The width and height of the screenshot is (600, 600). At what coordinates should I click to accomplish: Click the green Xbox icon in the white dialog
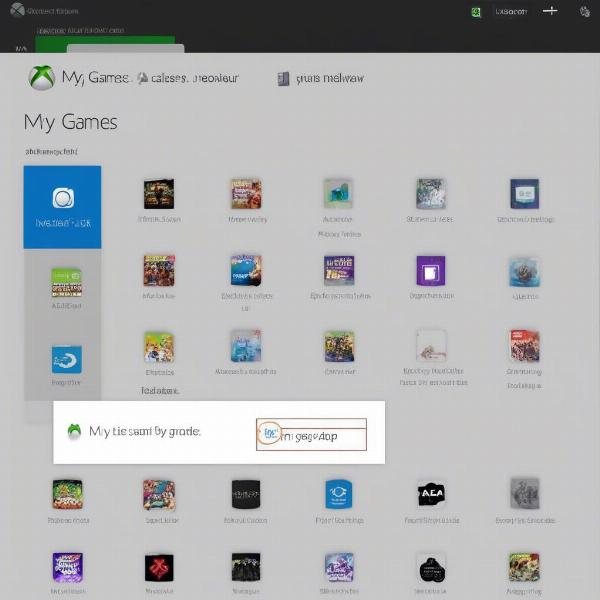point(74,431)
